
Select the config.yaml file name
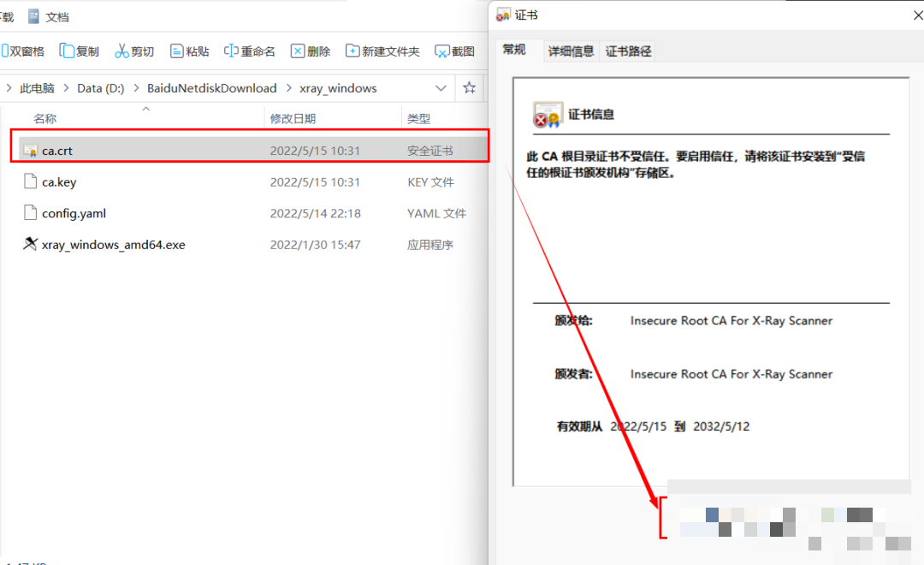tap(74, 213)
